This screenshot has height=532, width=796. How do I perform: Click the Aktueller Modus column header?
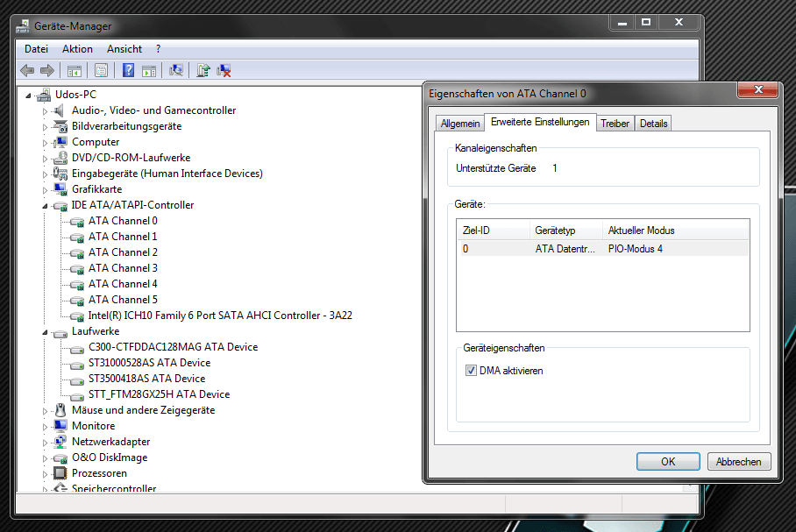coord(676,231)
